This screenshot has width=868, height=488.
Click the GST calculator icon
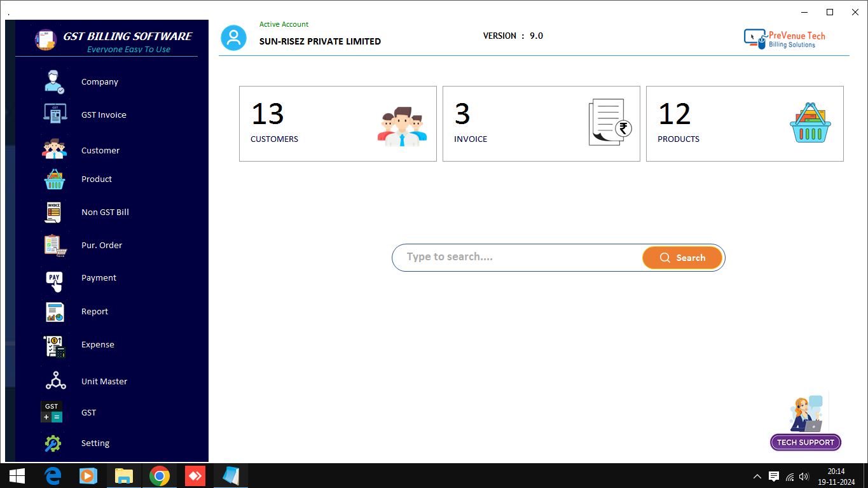click(x=52, y=412)
